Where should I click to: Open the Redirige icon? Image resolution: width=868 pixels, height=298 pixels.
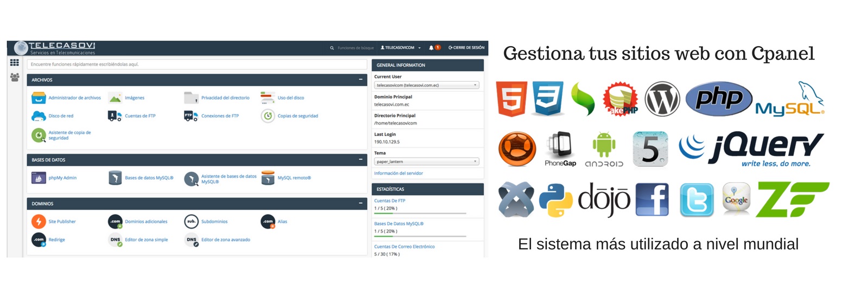tap(39, 239)
